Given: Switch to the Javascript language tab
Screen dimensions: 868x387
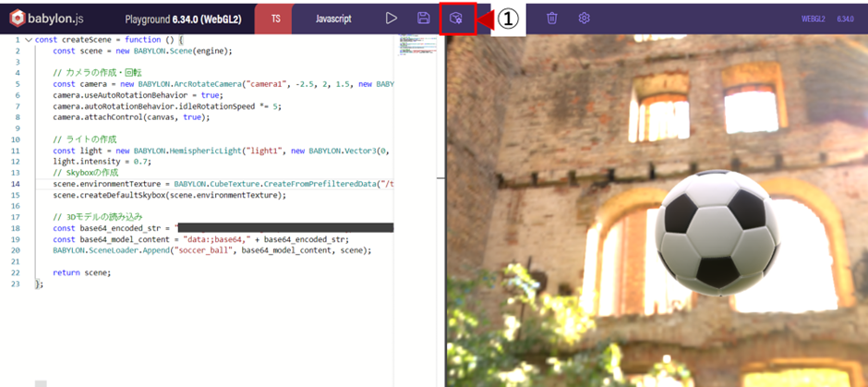Looking at the screenshot, I should 333,18.
